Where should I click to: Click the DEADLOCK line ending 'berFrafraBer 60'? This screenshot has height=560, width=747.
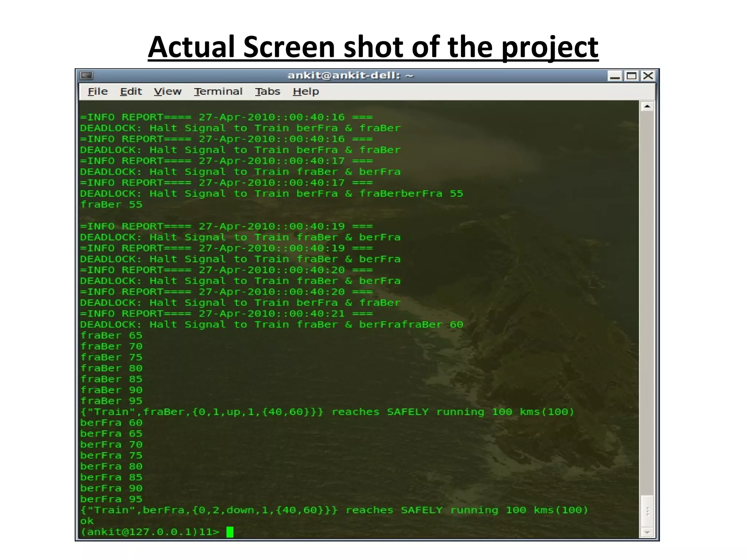[x=272, y=324]
